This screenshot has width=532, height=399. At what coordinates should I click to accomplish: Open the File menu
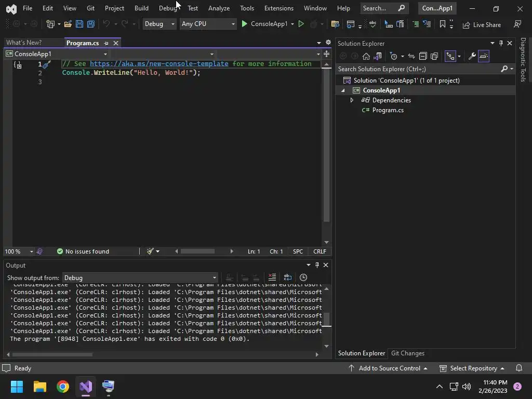point(28,8)
